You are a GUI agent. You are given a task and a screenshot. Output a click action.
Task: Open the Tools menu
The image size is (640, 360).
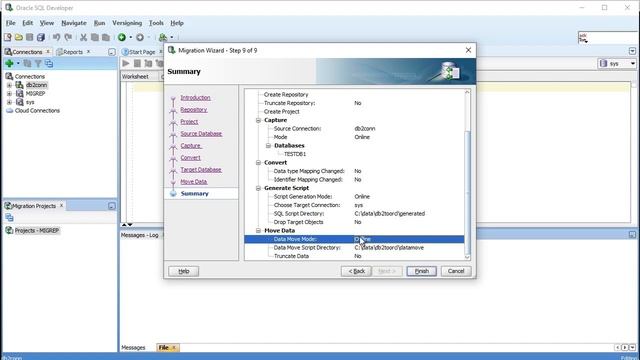point(156,23)
